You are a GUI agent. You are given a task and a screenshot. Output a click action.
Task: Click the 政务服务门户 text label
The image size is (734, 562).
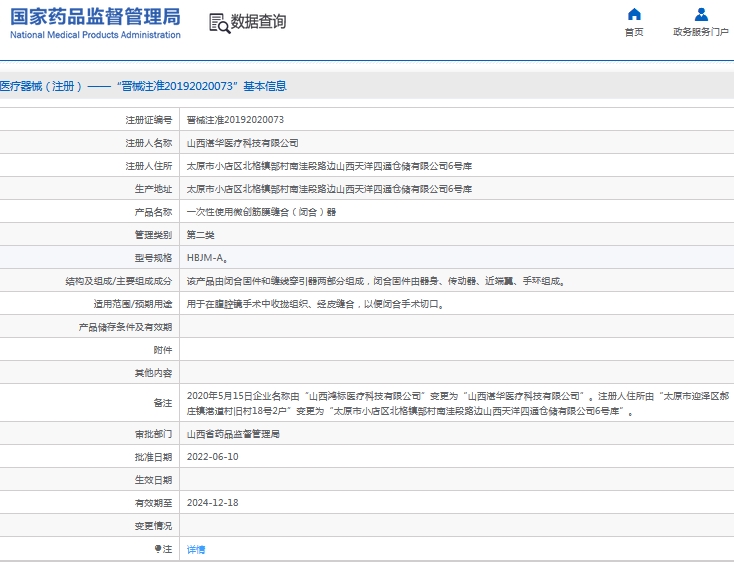click(x=701, y=32)
